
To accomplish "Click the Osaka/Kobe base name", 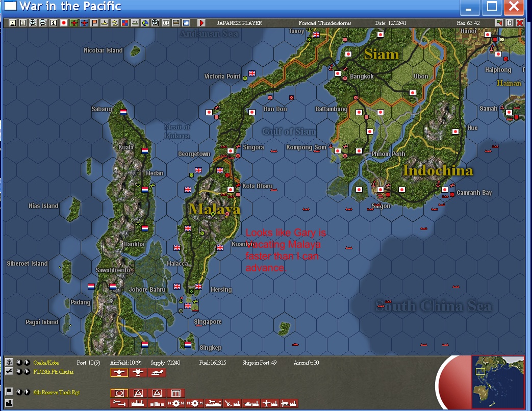I will [46, 363].
